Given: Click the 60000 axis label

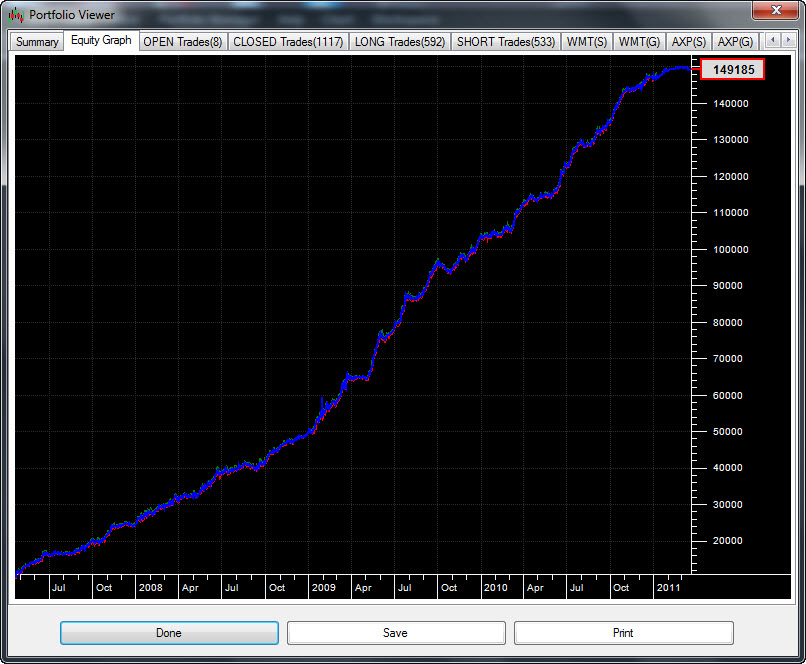Looking at the screenshot, I should click(727, 395).
